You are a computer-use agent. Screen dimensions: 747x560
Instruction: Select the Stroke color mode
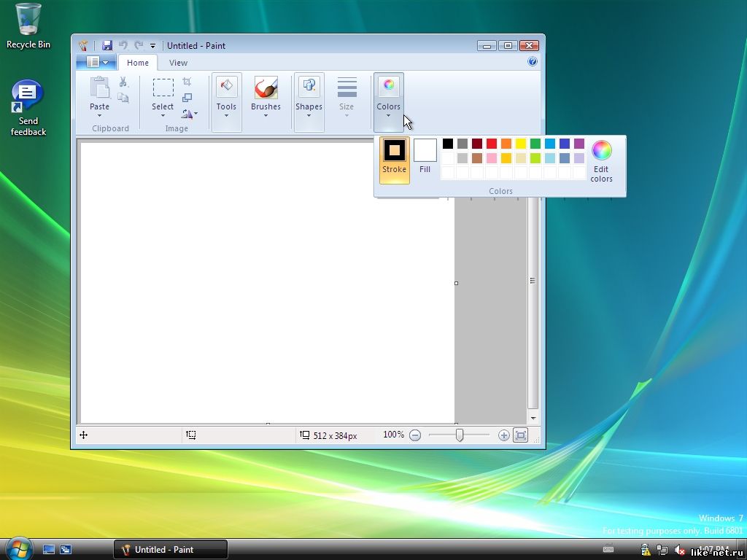[394, 157]
